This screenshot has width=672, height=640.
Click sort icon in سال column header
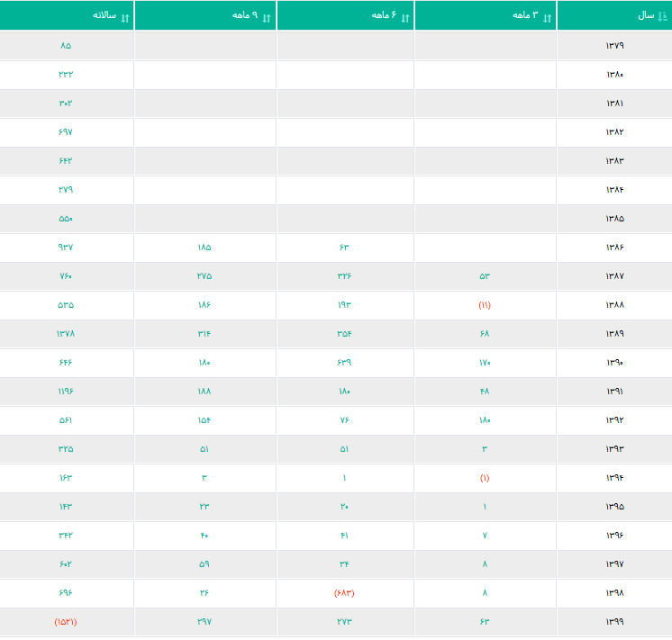663,17
